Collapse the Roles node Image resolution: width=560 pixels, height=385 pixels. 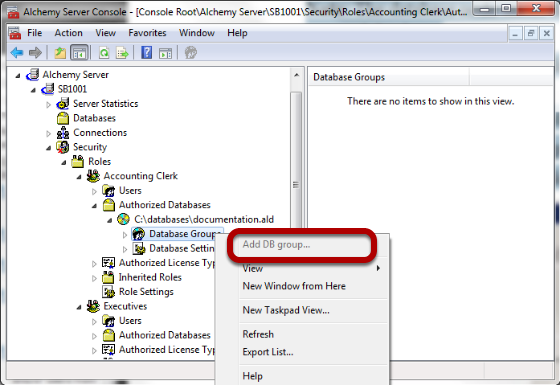click(x=64, y=162)
